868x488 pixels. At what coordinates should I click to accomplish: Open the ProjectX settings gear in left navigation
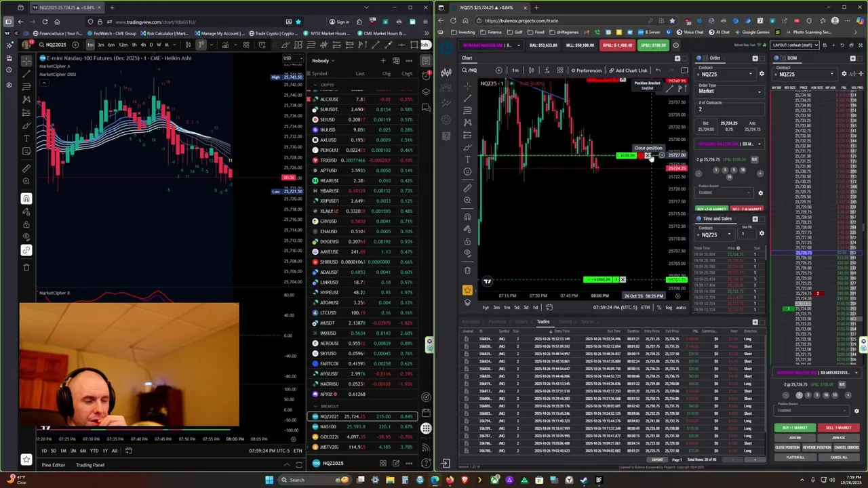click(446, 120)
